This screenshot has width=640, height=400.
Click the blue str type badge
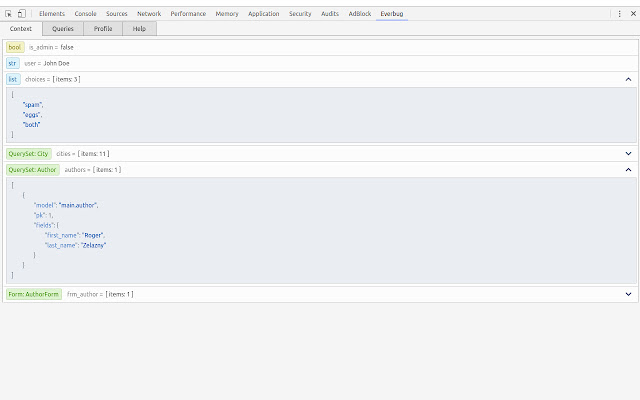[13, 63]
